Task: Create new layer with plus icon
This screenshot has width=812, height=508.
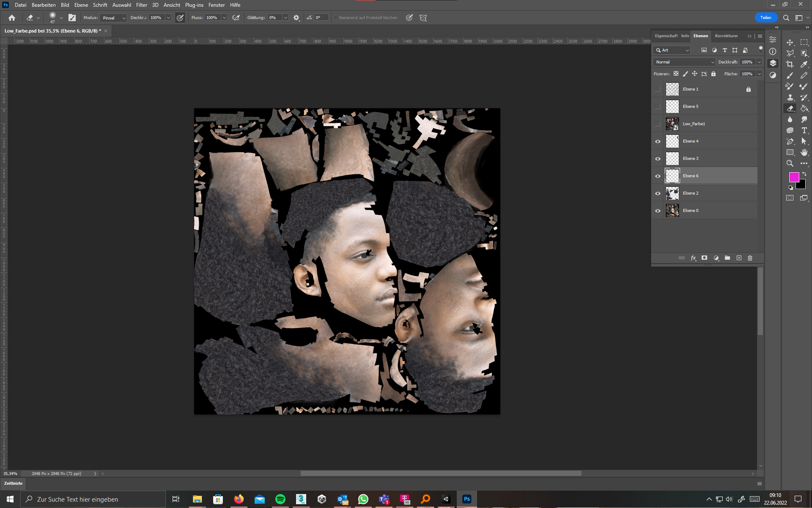Action: click(739, 258)
